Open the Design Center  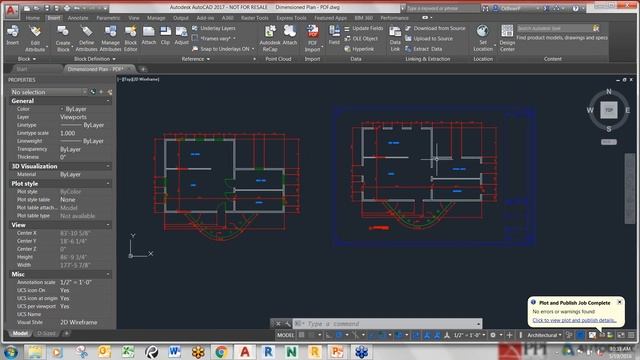(x=507, y=38)
